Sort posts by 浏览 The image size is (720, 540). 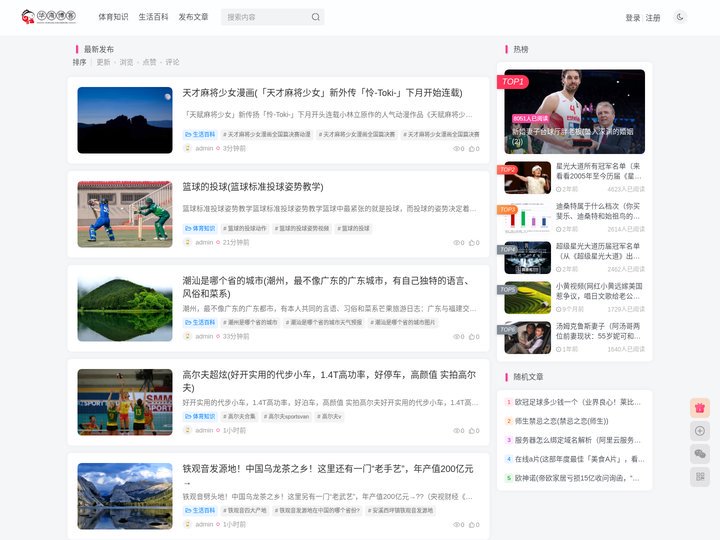pos(126,62)
